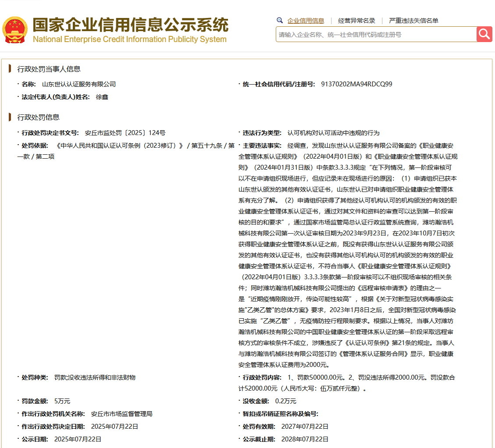Click the 行政处罚内容 text with 罚款50000.00元
Screen dimensions: 495x448
347,383
